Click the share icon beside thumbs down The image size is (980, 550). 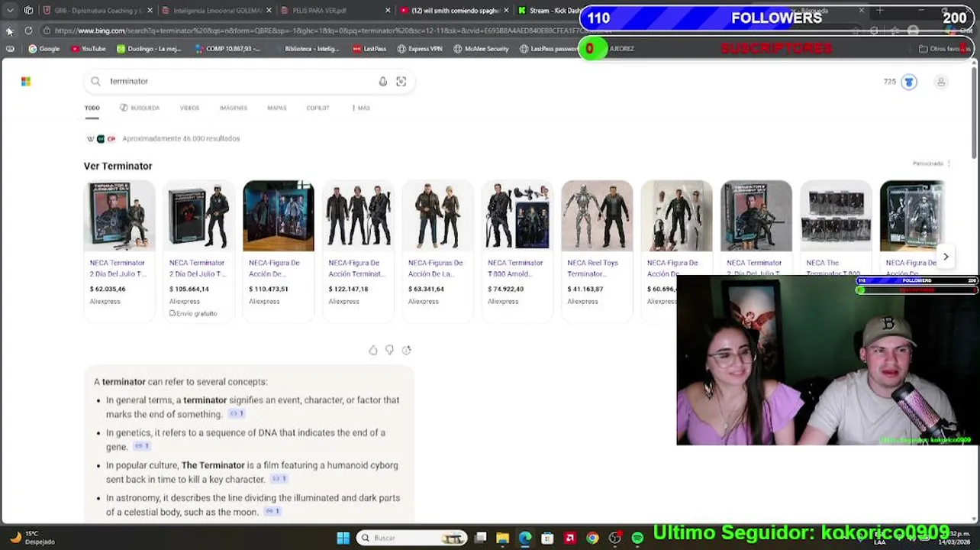pyautogui.click(x=407, y=350)
